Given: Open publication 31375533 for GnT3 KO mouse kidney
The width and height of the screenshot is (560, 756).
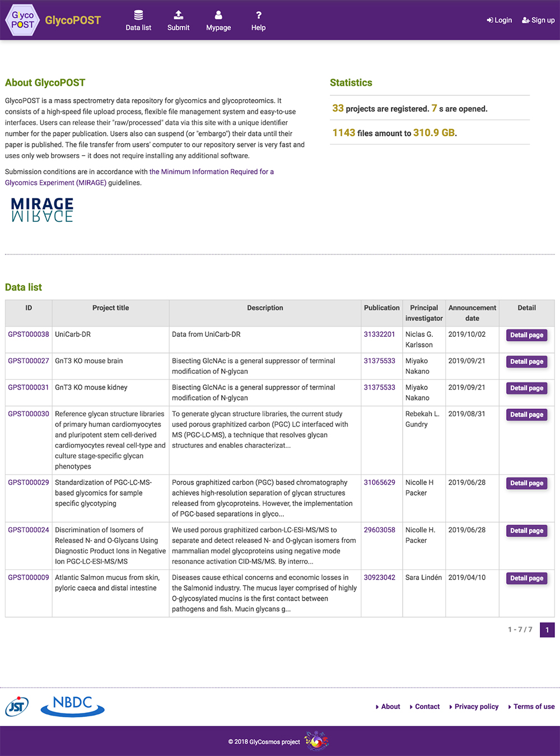Looking at the screenshot, I should [380, 387].
